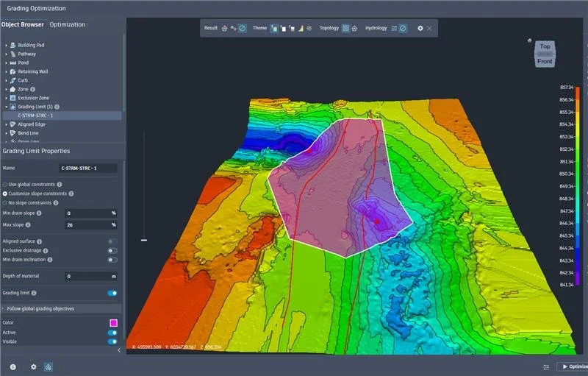
Task: Toggle the Aligned surface switch
Action: pos(112,241)
